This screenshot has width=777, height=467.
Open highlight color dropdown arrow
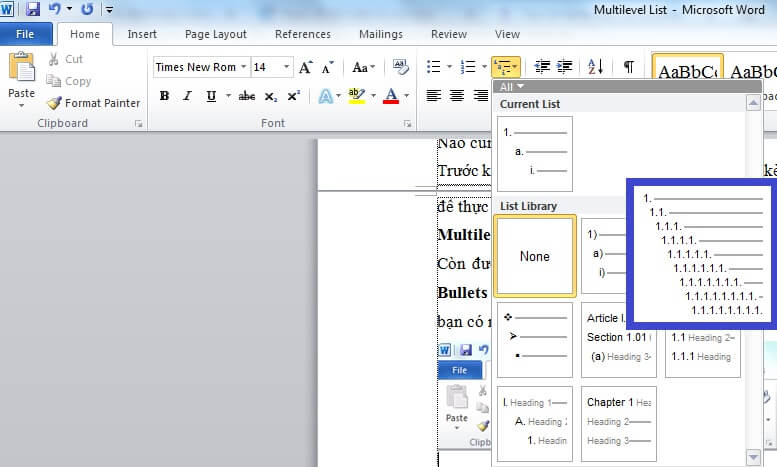pyautogui.click(x=373, y=96)
